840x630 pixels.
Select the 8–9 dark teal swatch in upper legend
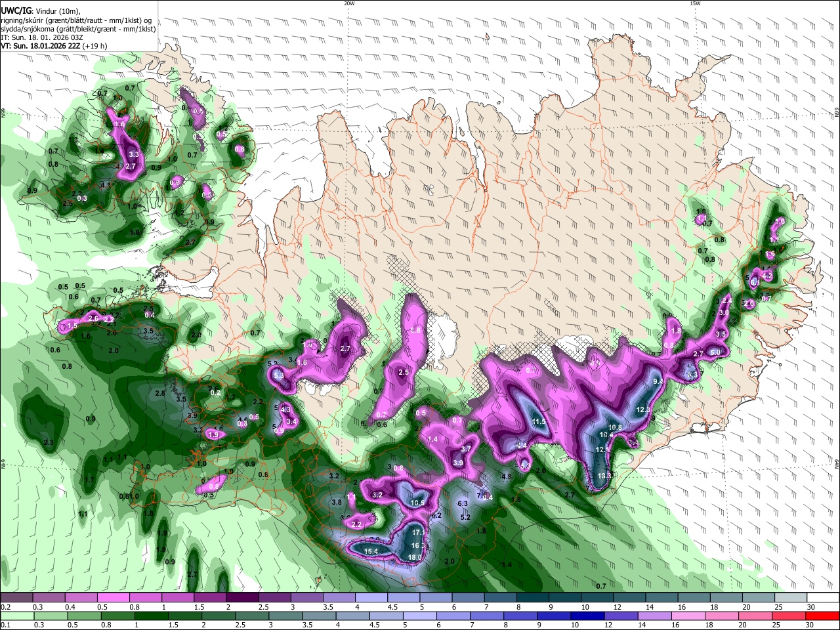(532, 598)
